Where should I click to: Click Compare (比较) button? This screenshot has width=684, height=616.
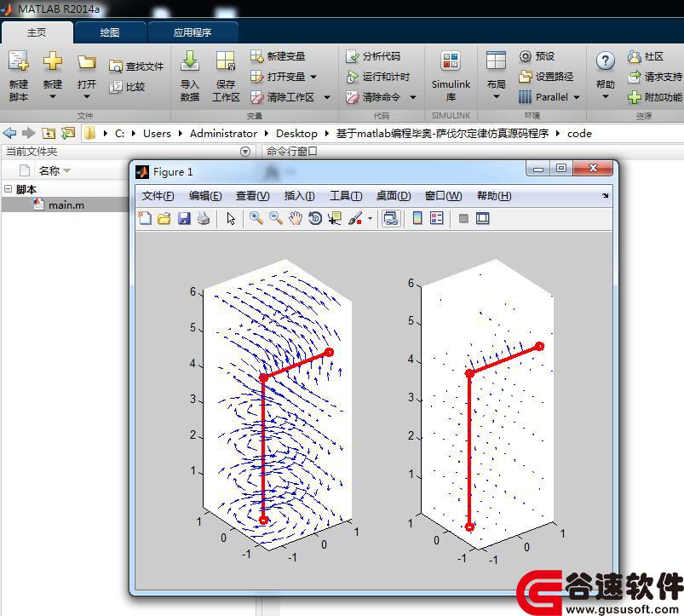coord(127,87)
